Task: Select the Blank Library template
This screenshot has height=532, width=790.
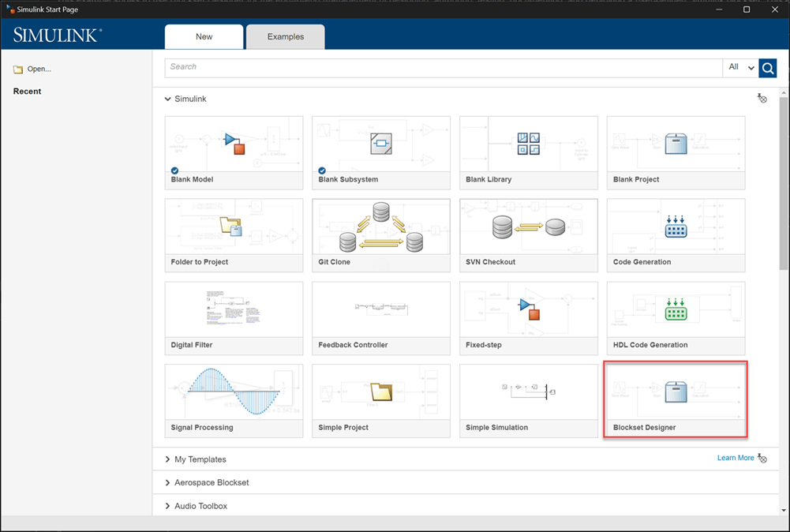Action: click(x=528, y=152)
